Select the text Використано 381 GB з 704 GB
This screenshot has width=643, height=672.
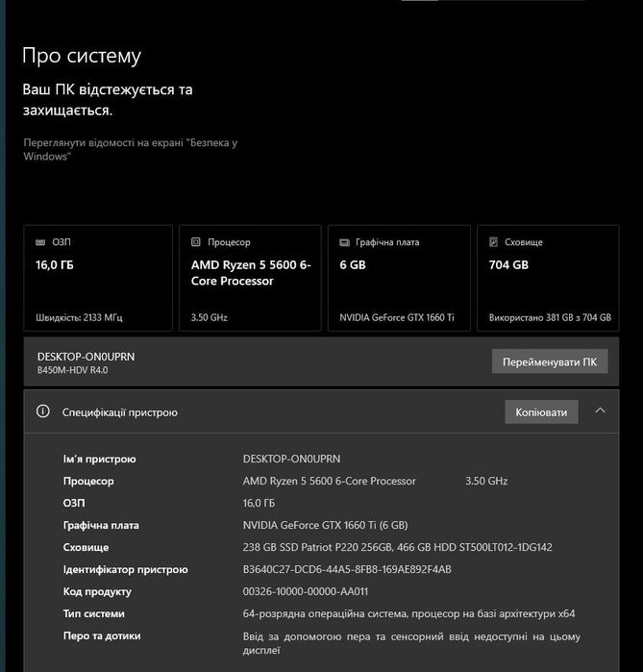(550, 317)
